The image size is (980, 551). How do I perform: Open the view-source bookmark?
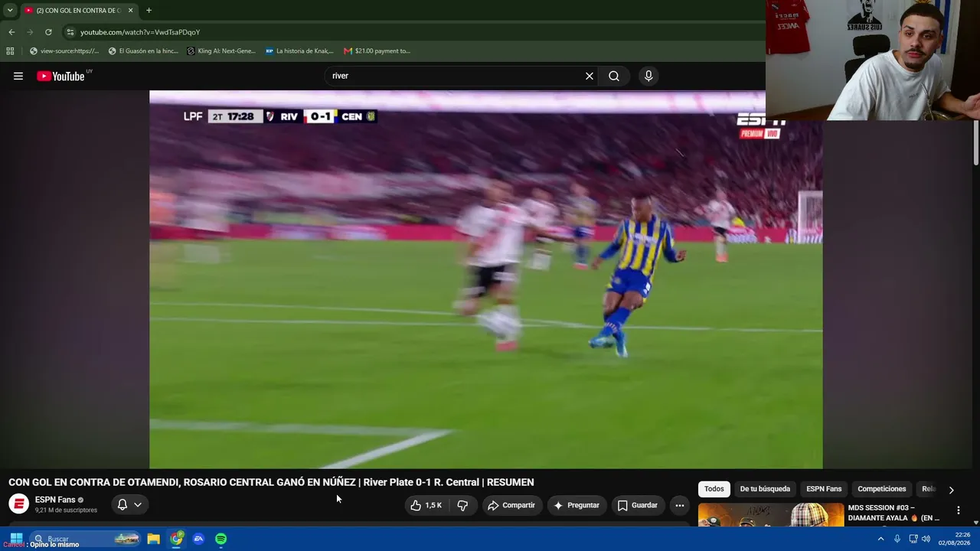[64, 51]
